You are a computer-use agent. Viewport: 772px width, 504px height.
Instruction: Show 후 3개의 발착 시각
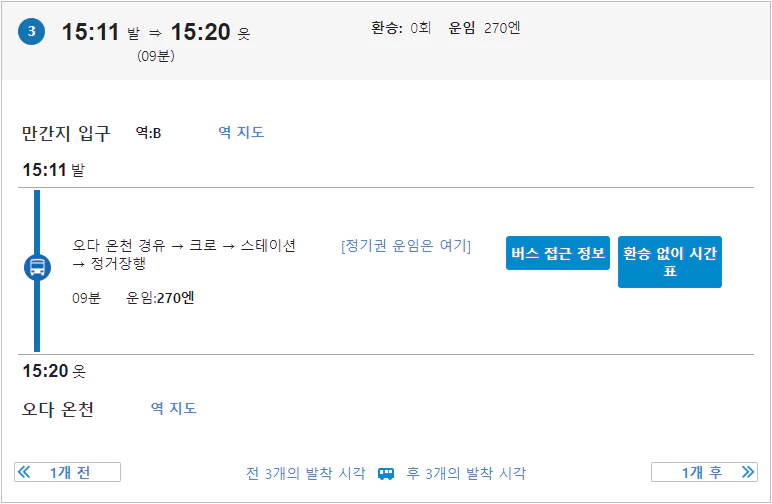tap(465, 473)
